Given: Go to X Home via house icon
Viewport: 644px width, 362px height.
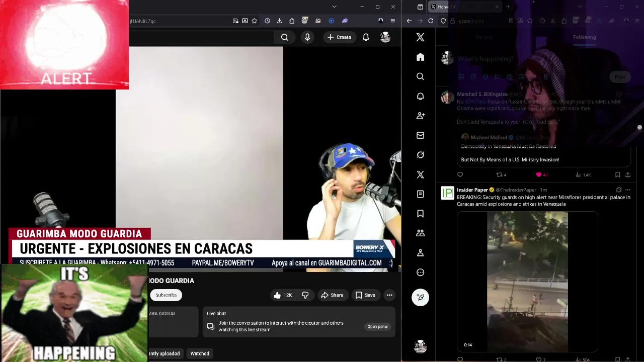Looking at the screenshot, I should pyautogui.click(x=420, y=57).
